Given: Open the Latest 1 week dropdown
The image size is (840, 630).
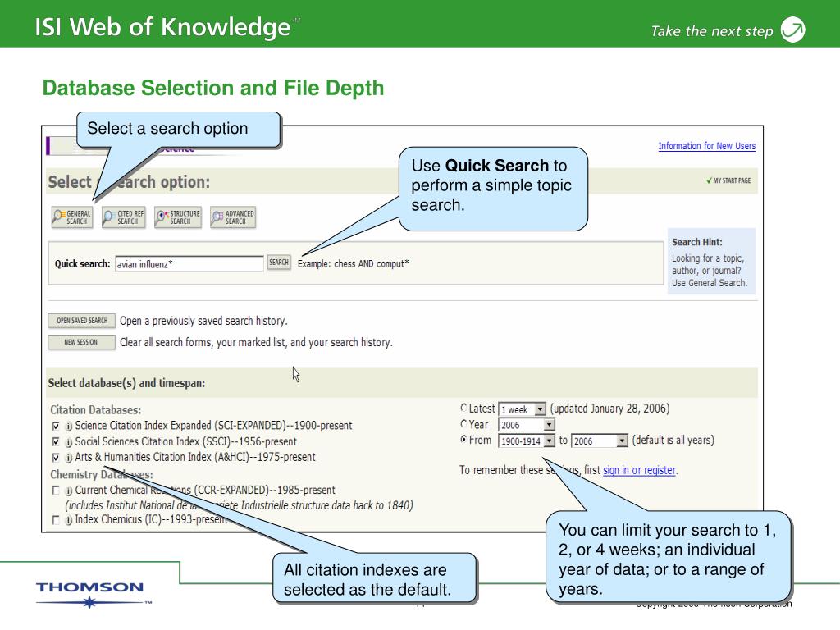Looking at the screenshot, I should click(x=522, y=409).
